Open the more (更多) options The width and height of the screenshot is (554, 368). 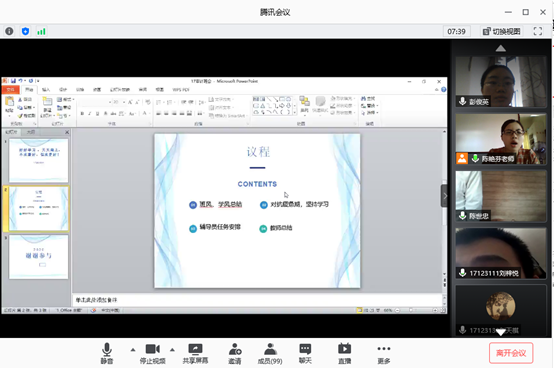[384, 354]
